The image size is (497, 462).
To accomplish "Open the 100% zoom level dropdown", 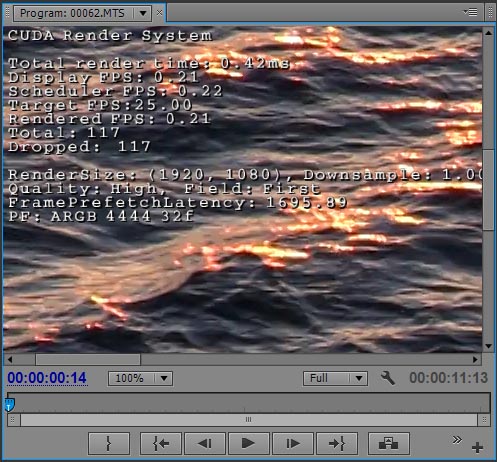I will click(140, 378).
